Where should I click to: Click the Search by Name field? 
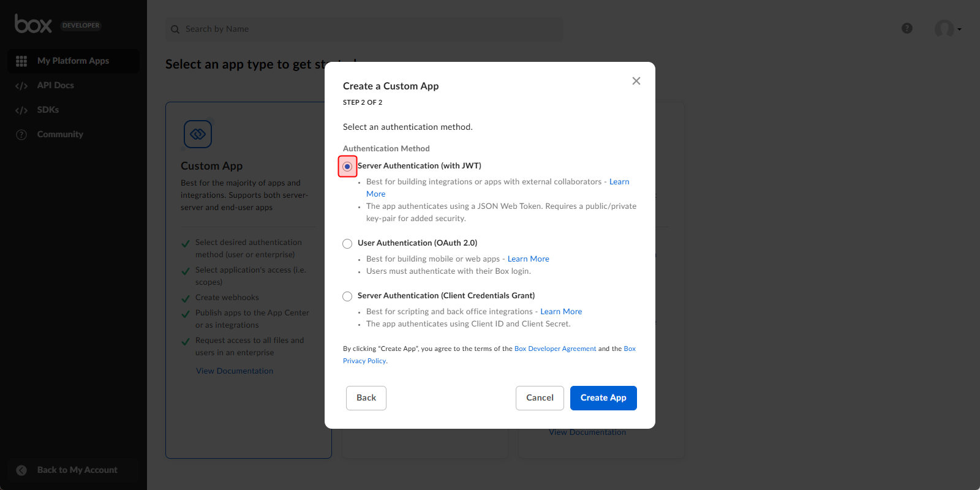tap(364, 29)
